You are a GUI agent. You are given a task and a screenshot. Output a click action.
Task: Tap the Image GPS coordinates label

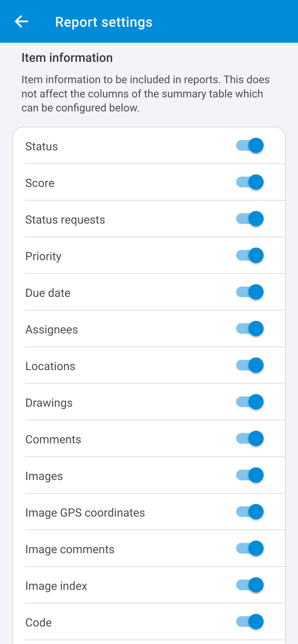pos(85,513)
